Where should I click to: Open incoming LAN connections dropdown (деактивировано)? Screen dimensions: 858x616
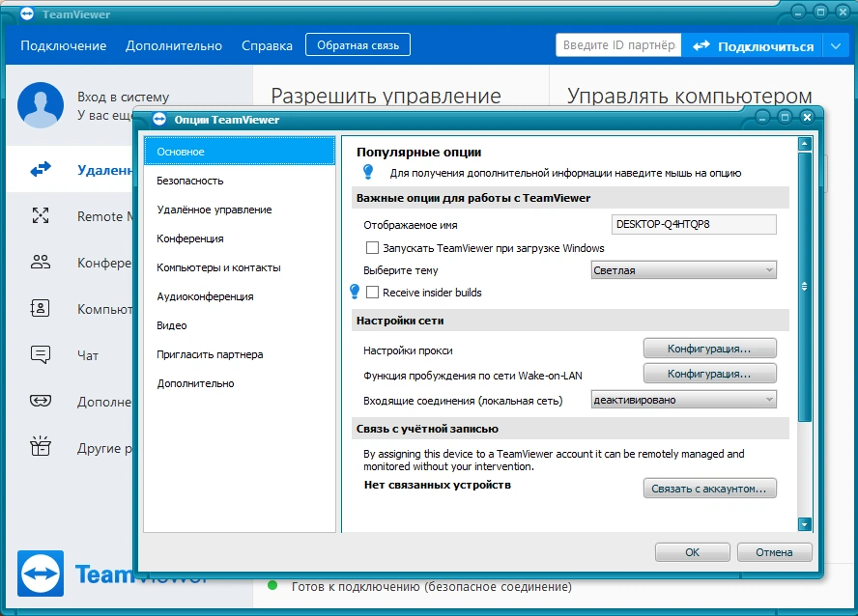point(683,400)
